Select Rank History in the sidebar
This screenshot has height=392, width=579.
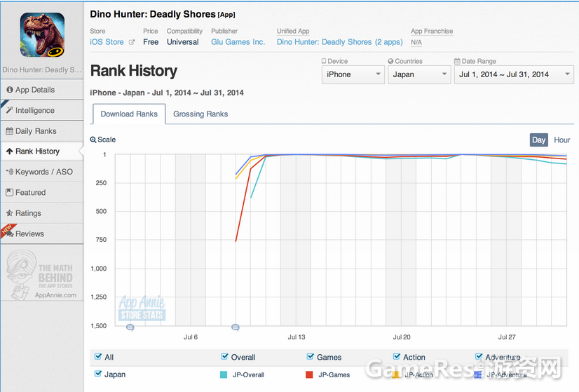point(42,151)
